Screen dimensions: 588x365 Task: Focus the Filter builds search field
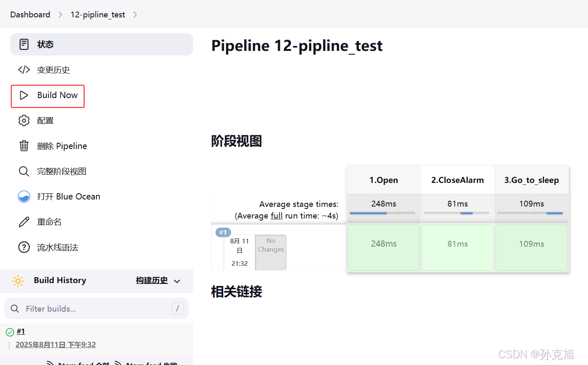click(96, 309)
